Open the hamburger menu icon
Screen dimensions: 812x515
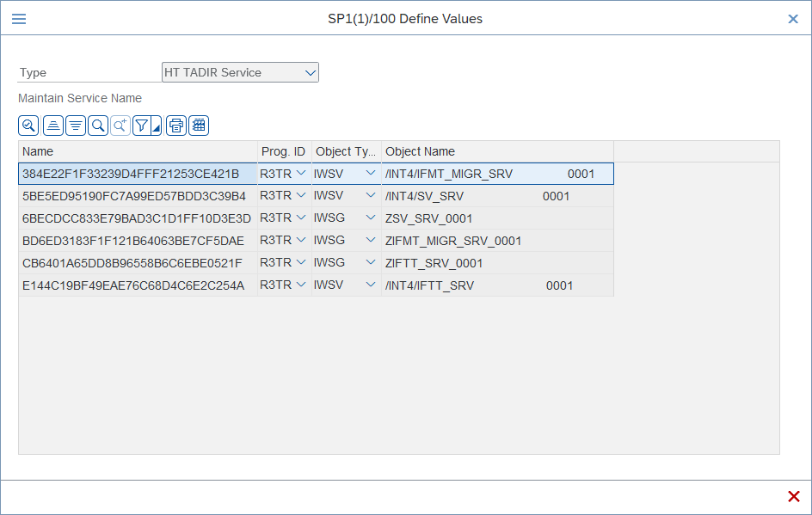19,19
